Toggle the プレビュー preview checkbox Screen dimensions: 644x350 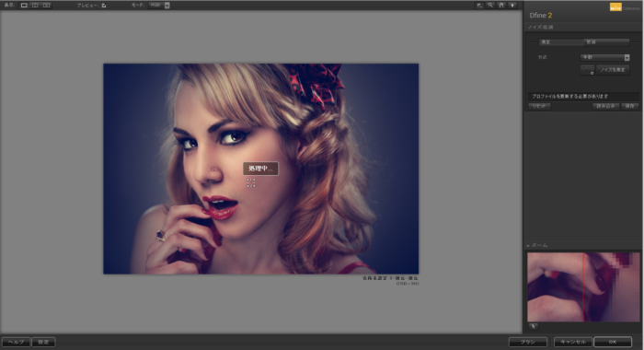pyautogui.click(x=104, y=6)
